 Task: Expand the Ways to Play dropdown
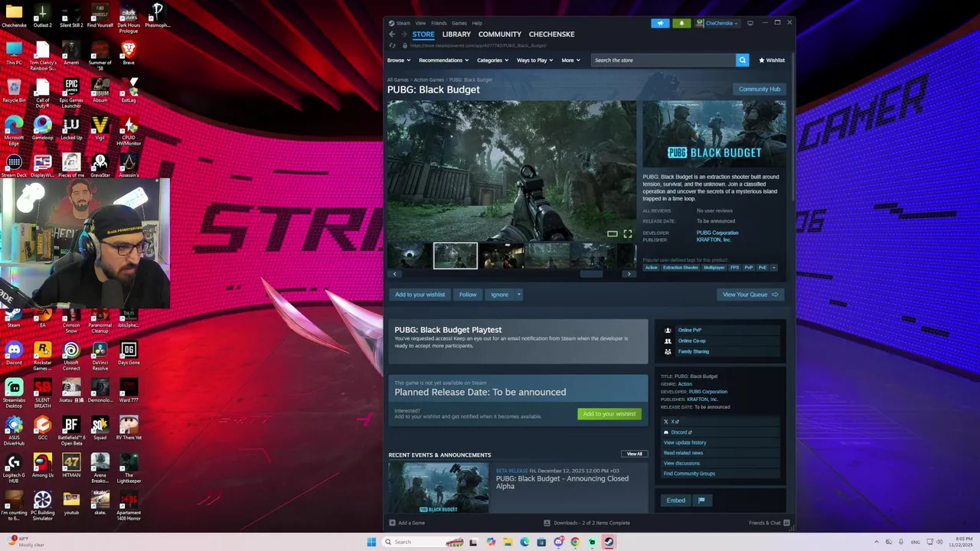(x=534, y=60)
